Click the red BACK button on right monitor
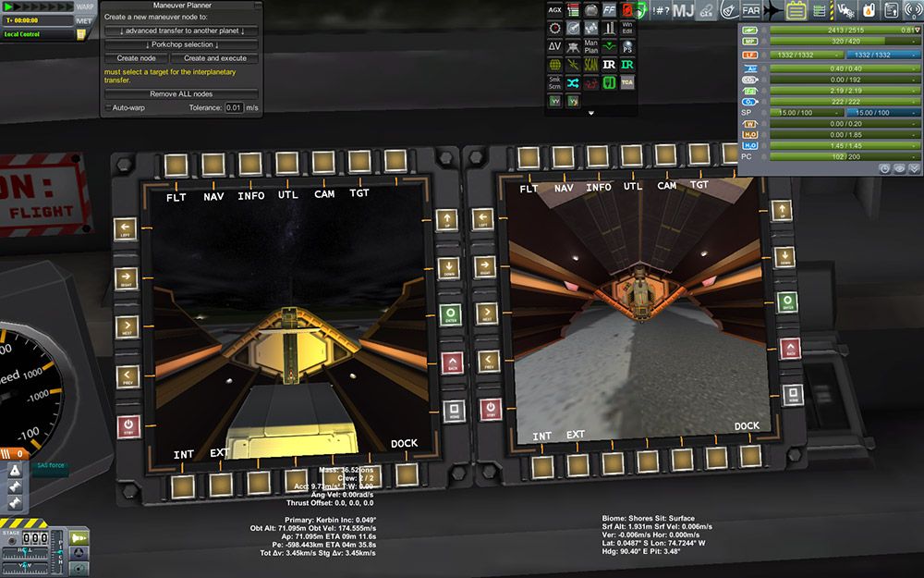This screenshot has height=578, width=924. [790, 348]
